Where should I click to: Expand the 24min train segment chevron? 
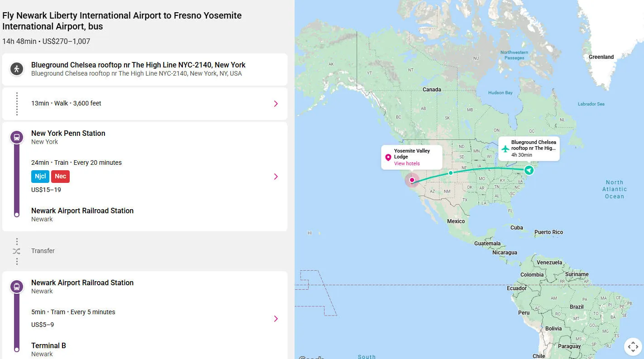pyautogui.click(x=276, y=177)
